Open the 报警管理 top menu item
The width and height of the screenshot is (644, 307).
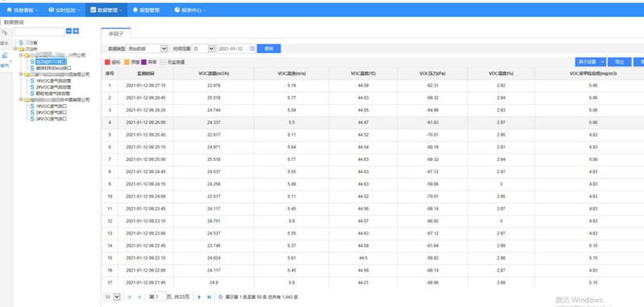[146, 10]
